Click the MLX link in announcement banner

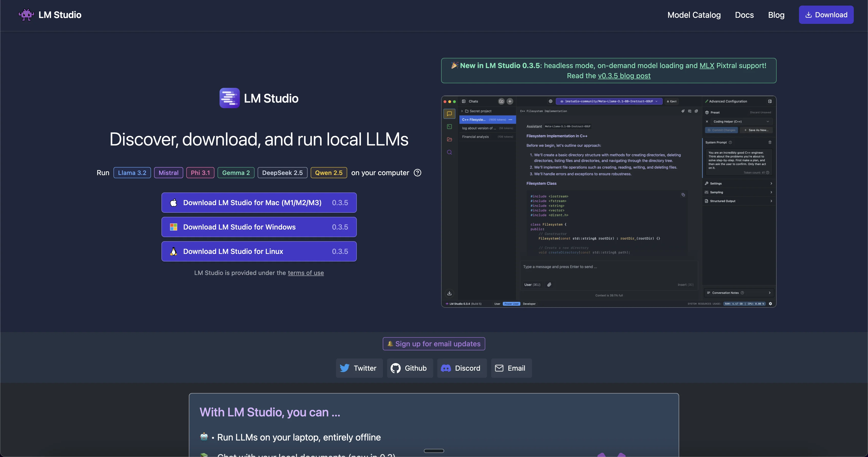[707, 66]
